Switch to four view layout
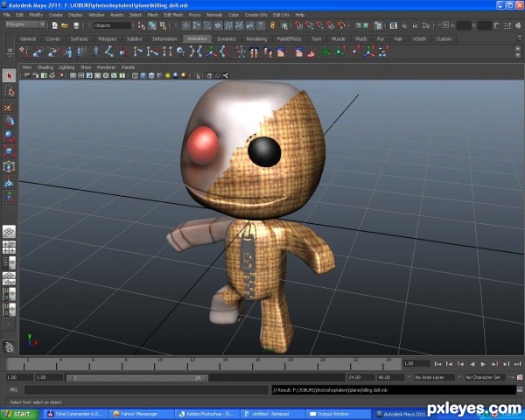This screenshot has height=420, width=525. click(9, 247)
